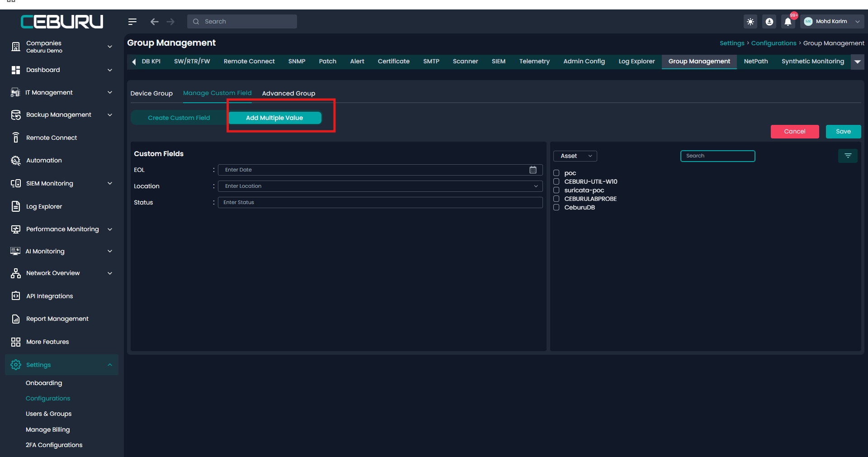
Task: Click the Backup Management icon
Action: (x=16, y=115)
